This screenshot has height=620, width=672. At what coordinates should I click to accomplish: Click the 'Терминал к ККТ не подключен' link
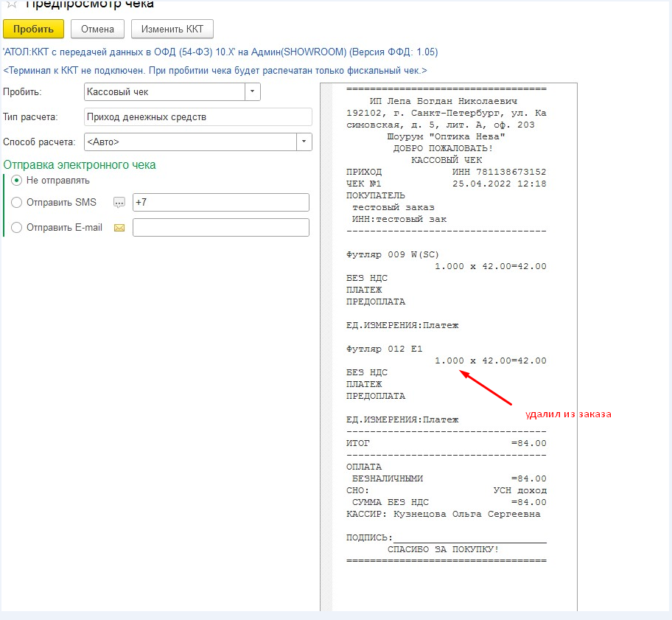pos(215,70)
